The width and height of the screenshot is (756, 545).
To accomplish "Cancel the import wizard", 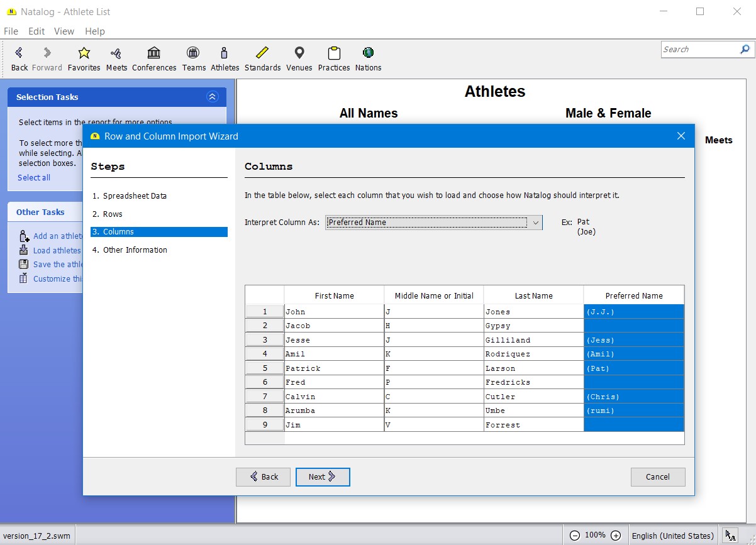I will coord(657,477).
